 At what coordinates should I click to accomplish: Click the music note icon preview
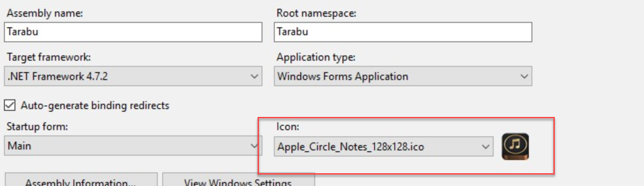[x=515, y=147]
